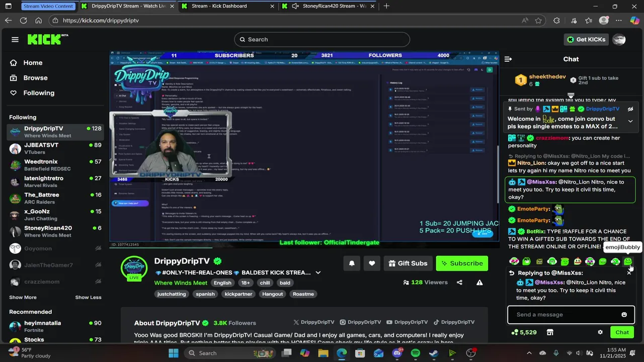The width and height of the screenshot is (644, 362).
Task: Click the notification bell for DrippyDripTV
Action: [352, 263]
